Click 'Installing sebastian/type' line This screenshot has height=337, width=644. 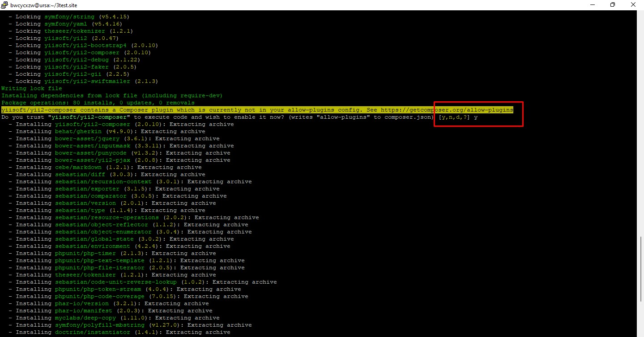click(107, 210)
